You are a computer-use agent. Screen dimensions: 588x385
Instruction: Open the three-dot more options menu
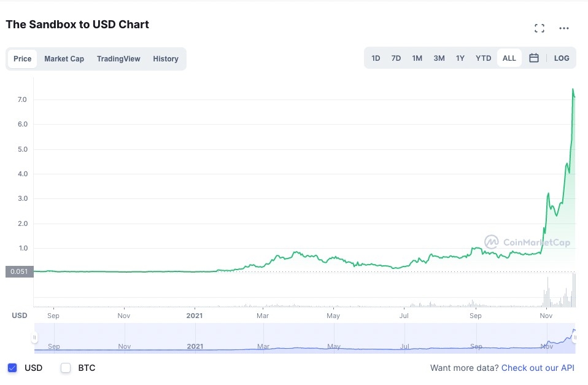564,28
